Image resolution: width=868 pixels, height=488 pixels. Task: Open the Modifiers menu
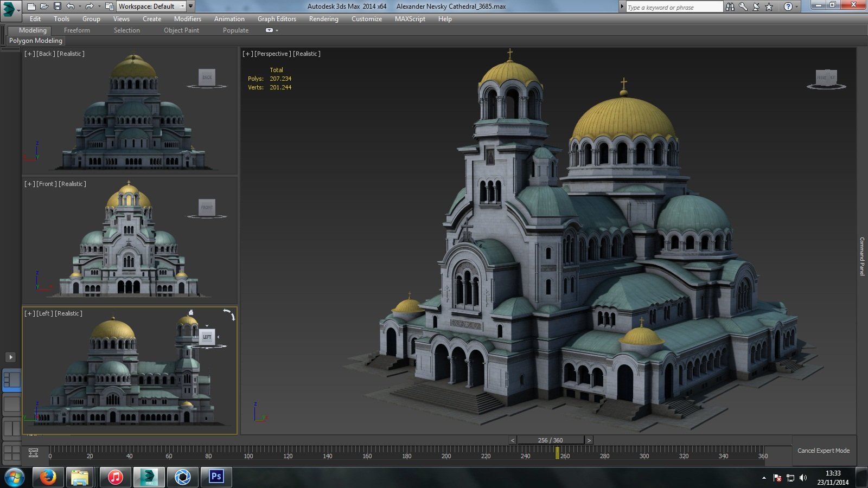pyautogui.click(x=188, y=18)
